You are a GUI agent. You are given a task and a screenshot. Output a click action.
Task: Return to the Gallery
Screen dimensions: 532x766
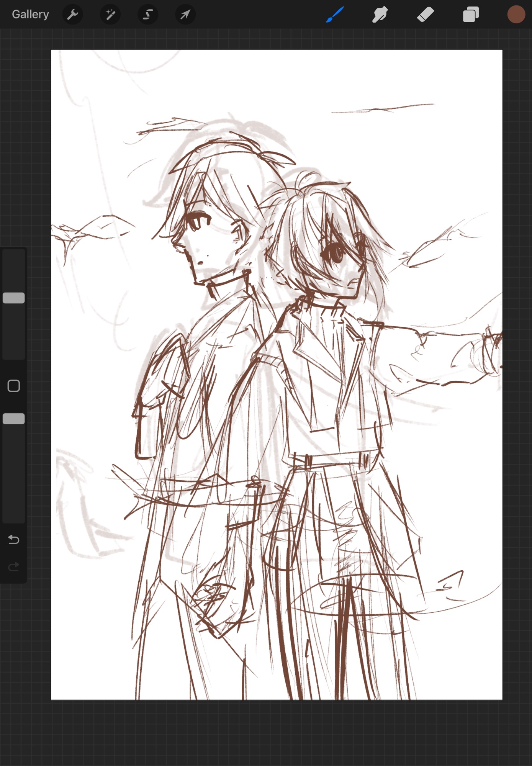pyautogui.click(x=30, y=15)
